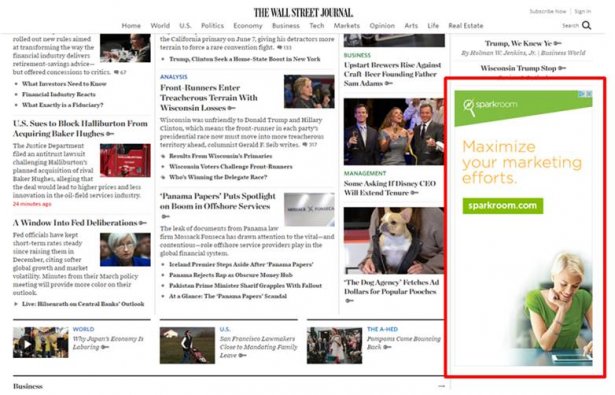Open 'Pompoms Come Bouncing Back' story
The width and height of the screenshot is (615, 395).
[x=404, y=343]
